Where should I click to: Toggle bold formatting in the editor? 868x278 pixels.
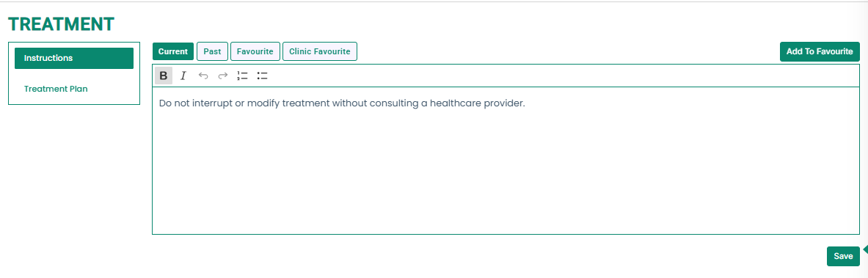point(164,76)
